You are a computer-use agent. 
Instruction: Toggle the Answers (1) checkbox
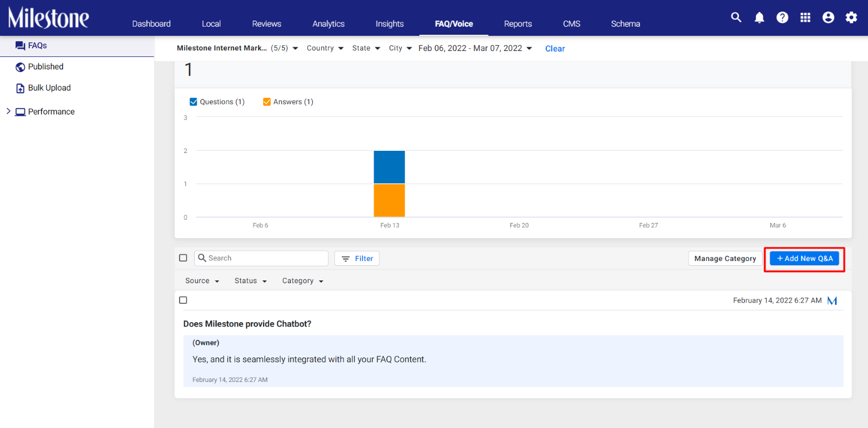point(267,101)
